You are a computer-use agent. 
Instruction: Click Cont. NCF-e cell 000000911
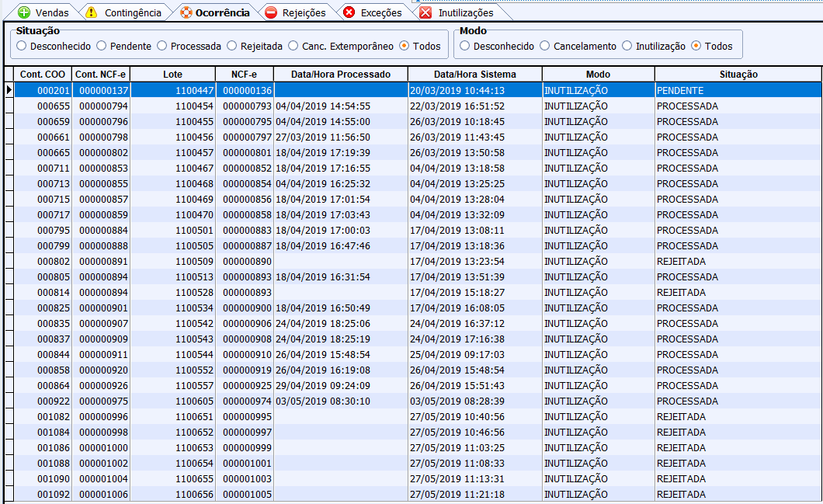coord(101,354)
